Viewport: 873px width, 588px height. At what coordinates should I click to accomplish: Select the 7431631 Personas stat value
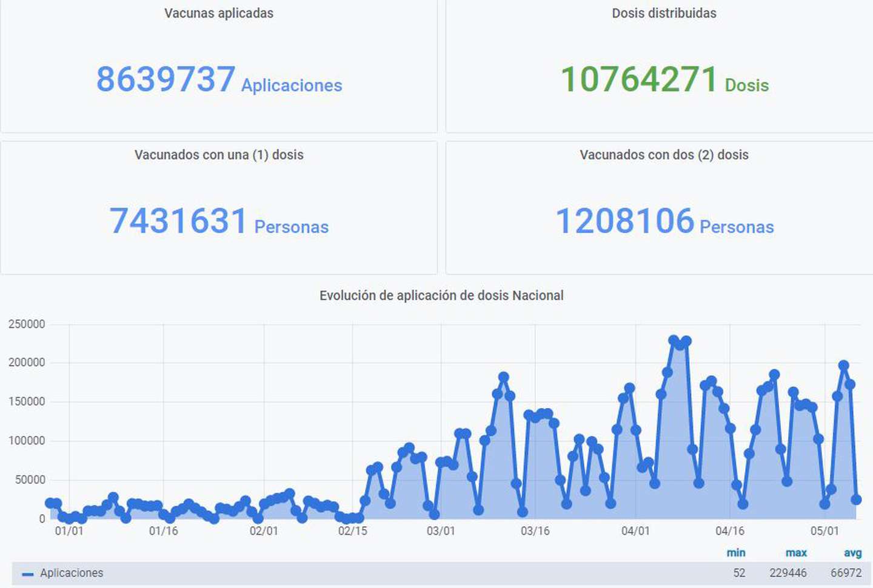coord(178,221)
